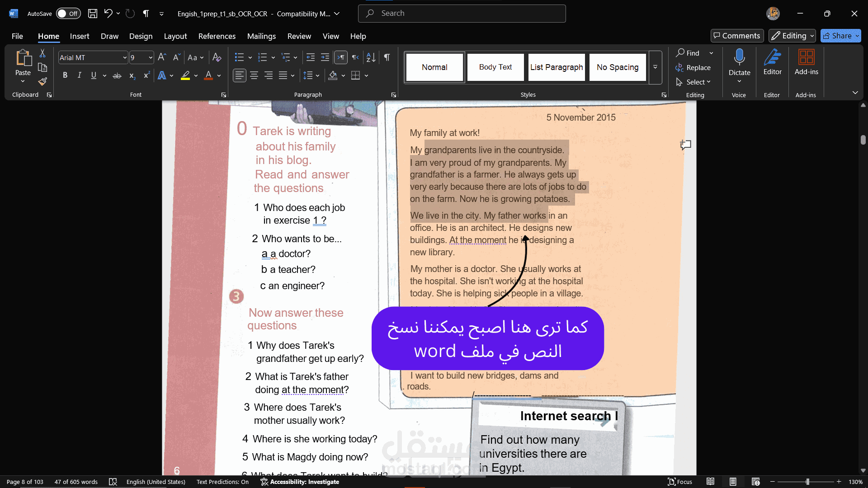
Task: Apply the No Spacing style
Action: [617, 67]
